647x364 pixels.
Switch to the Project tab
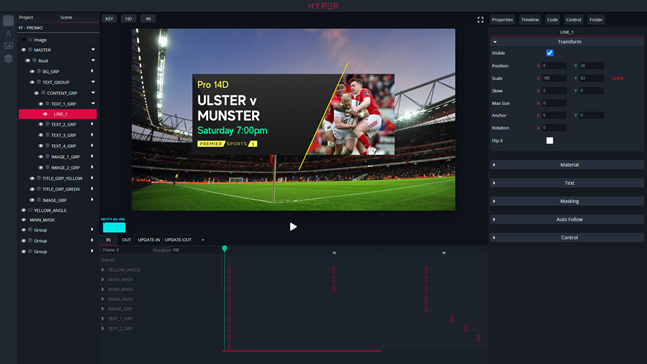(26, 17)
